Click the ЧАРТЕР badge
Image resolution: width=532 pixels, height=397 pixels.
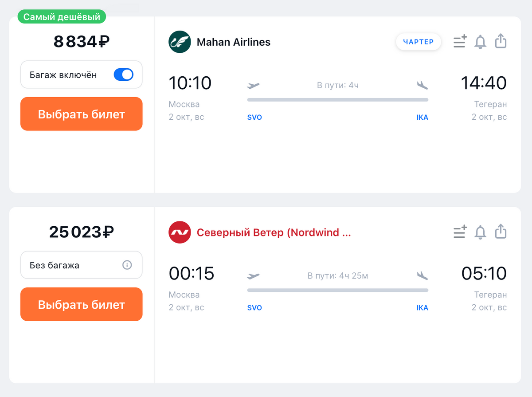(x=419, y=42)
